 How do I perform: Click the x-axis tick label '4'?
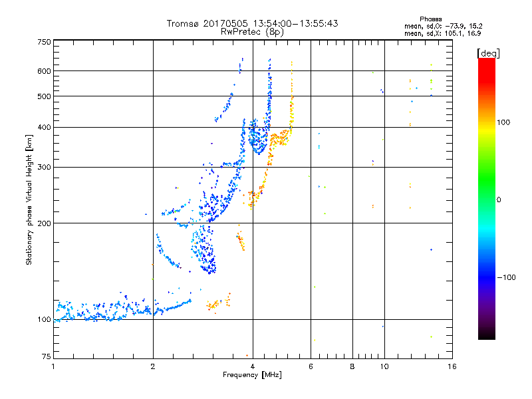(253, 366)
